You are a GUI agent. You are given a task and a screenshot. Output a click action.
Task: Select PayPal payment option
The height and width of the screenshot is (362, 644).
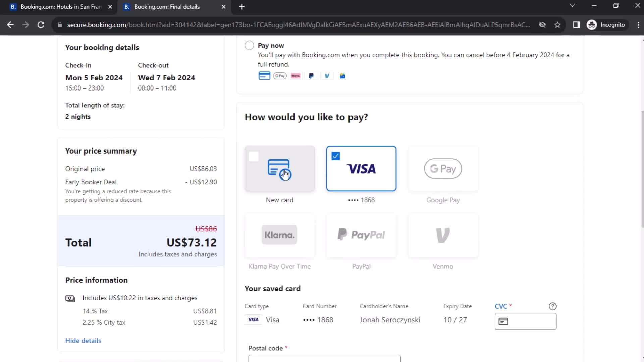coord(361,235)
